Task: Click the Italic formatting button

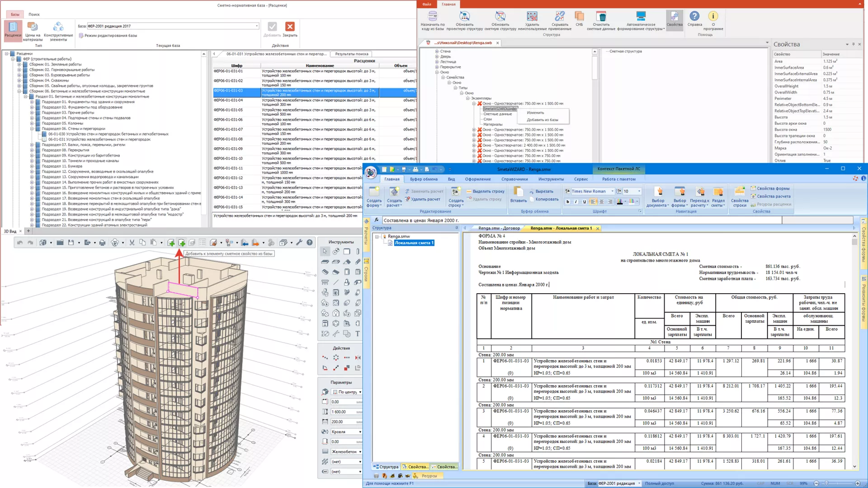Action: pos(576,202)
